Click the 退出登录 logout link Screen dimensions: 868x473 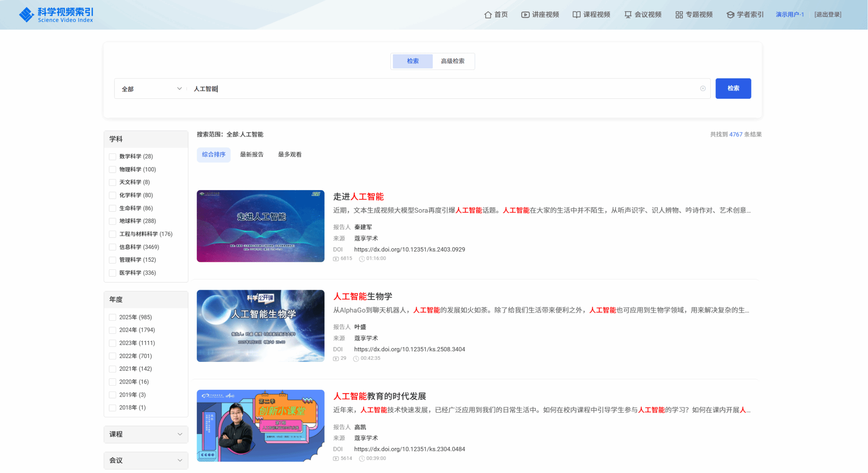pos(827,14)
